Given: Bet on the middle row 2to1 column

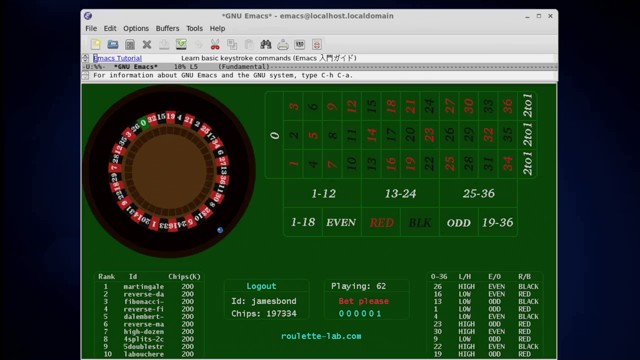Looking at the screenshot, I should tap(527, 135).
